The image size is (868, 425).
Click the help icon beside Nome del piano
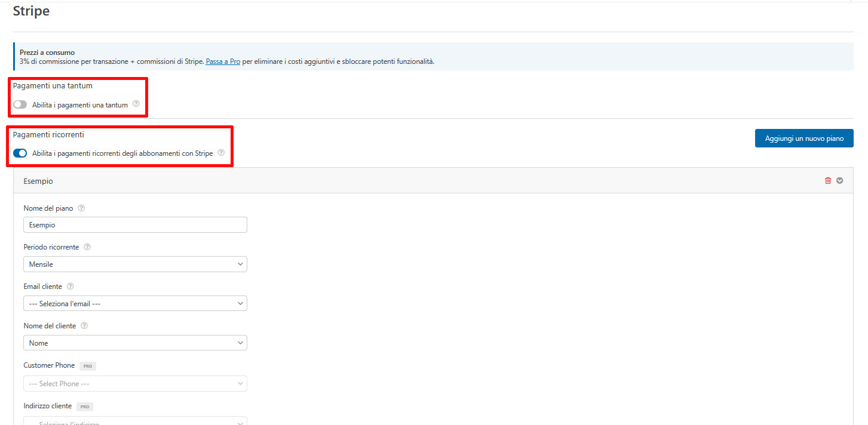(81, 208)
